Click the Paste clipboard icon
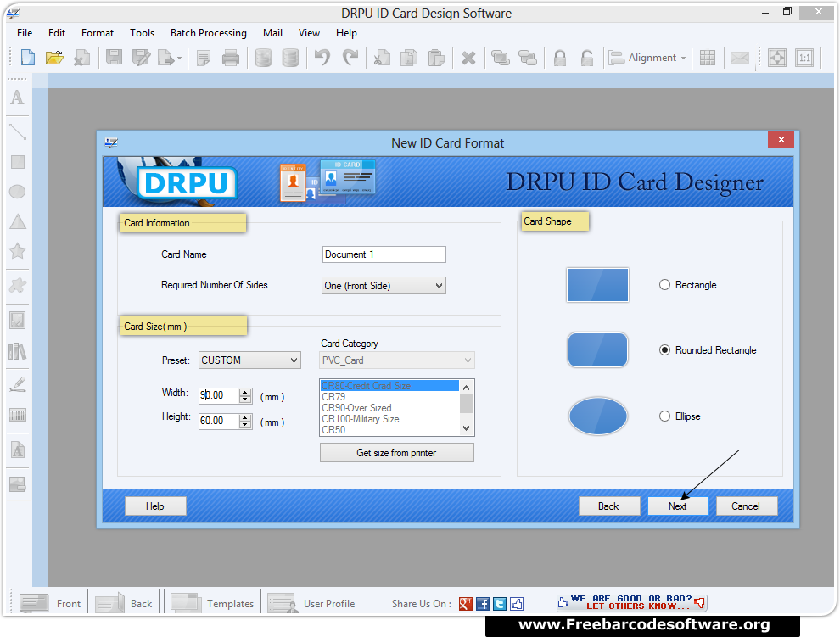Viewport: 840px width, 637px height. [x=436, y=58]
